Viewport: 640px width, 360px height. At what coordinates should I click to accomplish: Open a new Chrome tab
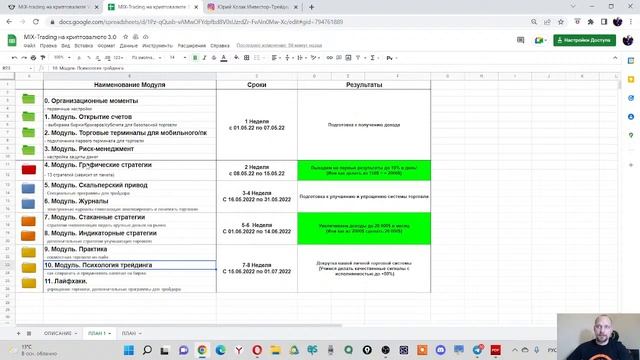click(x=311, y=7)
